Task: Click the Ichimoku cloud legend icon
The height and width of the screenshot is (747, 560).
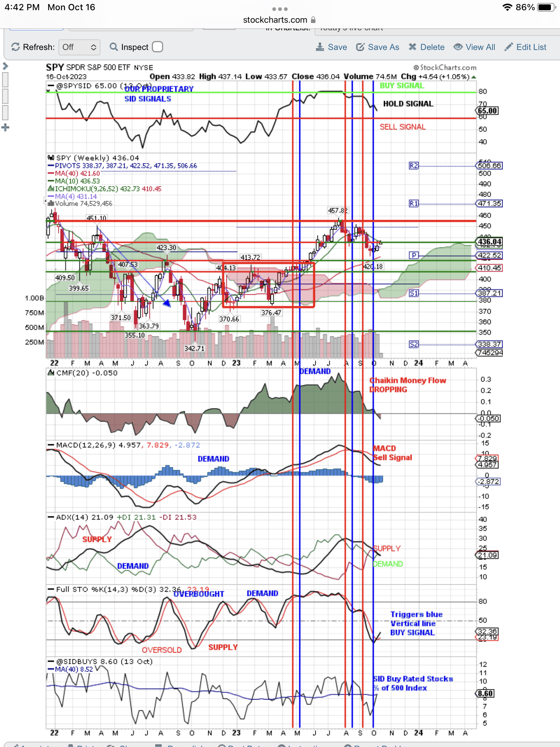Action: [x=51, y=189]
